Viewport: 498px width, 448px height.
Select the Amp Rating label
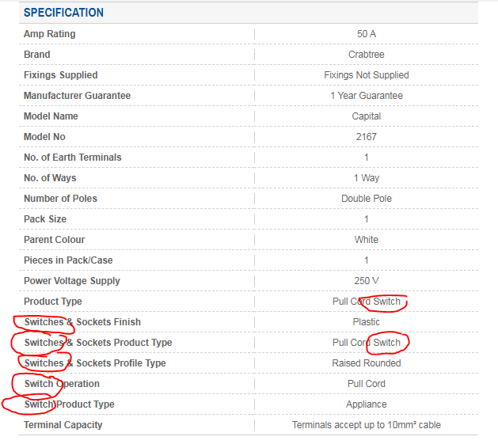coord(50,34)
